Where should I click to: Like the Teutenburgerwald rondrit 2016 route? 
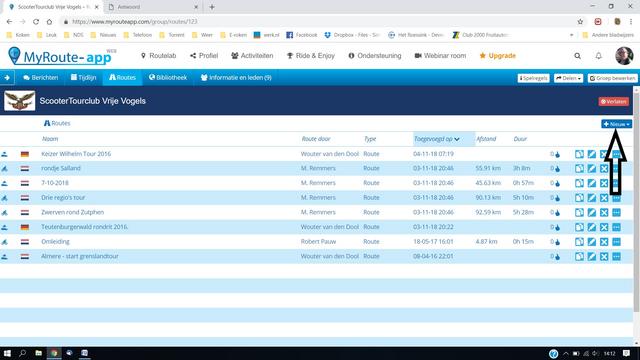[x=558, y=228]
